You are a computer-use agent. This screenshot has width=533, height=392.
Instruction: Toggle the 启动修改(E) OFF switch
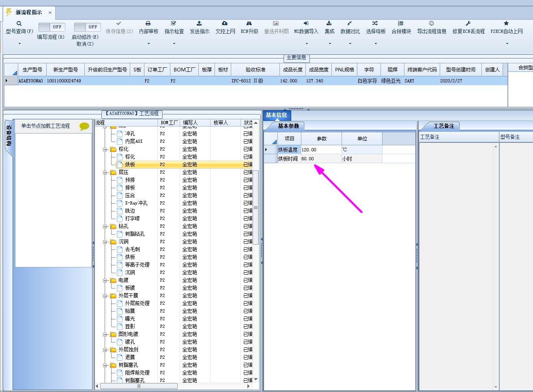point(87,27)
